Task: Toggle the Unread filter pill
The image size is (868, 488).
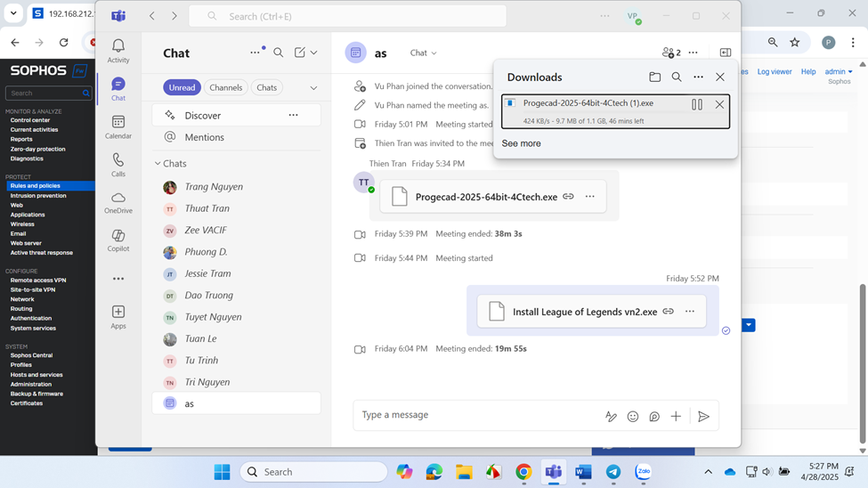Action: pyautogui.click(x=182, y=88)
